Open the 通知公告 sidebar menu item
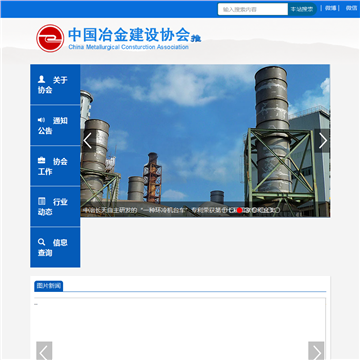 (x=55, y=125)
